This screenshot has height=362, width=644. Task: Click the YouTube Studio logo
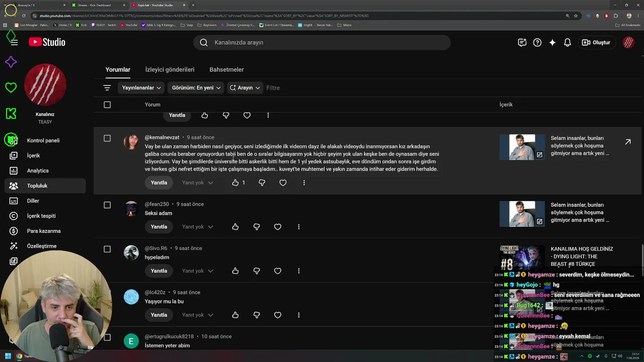pos(47,42)
